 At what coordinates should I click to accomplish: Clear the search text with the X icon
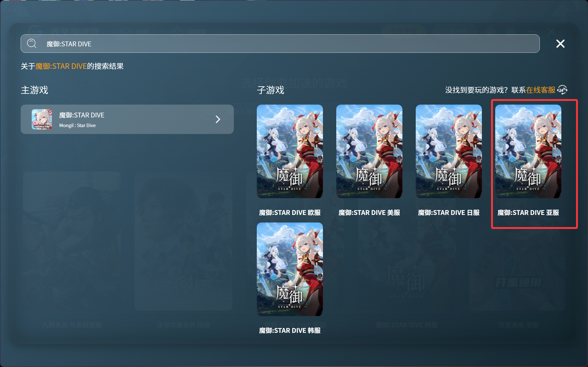(x=560, y=44)
